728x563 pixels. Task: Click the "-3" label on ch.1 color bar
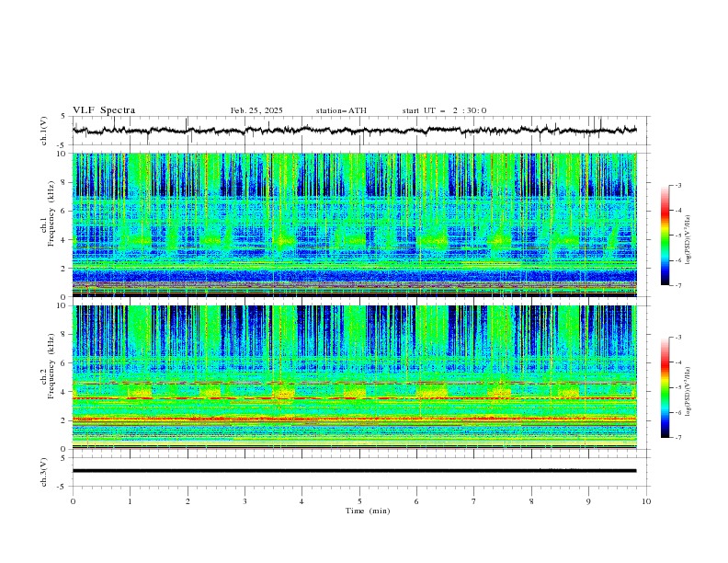pyautogui.click(x=678, y=185)
